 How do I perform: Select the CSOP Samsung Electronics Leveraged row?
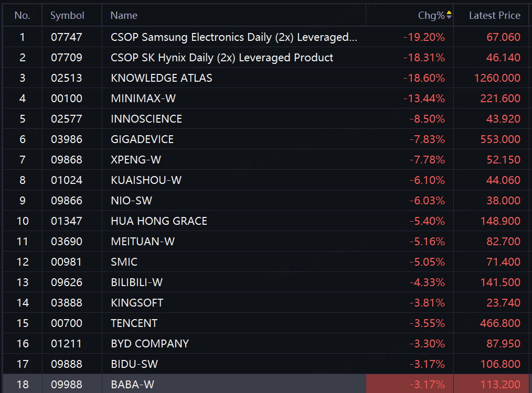click(x=265, y=37)
